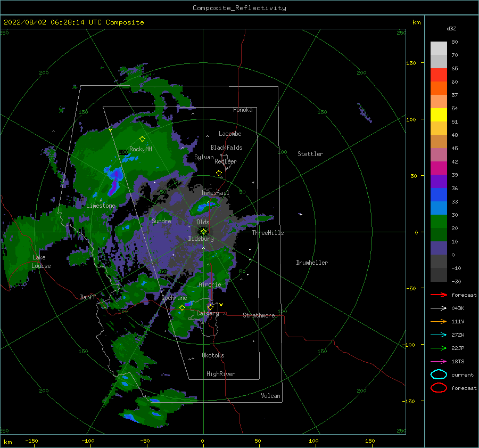The image size is (479, 448).
Task: Select the dark orange 60-57 dBZ swatch
Action: click(x=439, y=88)
